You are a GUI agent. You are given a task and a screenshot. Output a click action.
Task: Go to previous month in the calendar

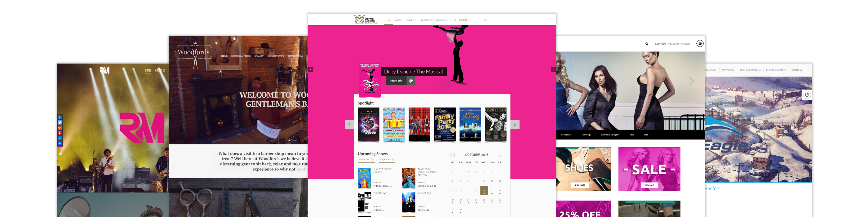click(453, 155)
